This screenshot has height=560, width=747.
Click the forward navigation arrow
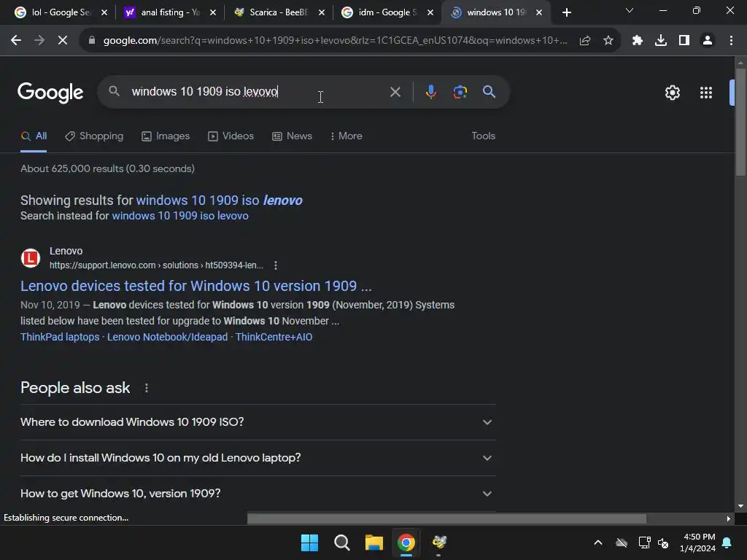tap(39, 41)
